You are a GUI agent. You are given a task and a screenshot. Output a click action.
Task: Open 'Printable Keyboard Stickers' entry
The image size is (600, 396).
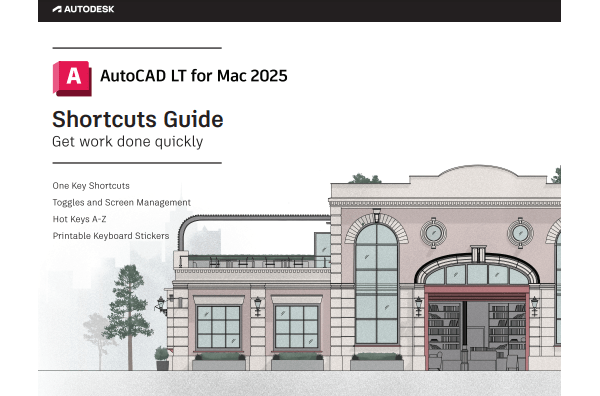[x=111, y=236]
